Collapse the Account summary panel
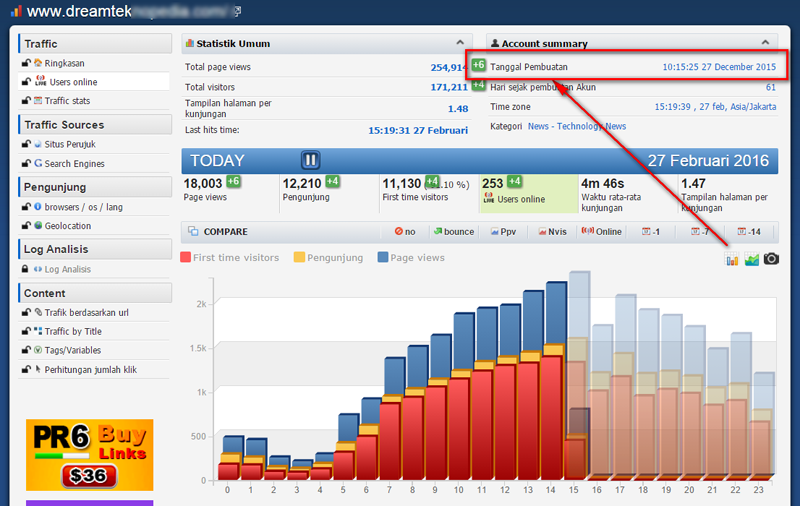The height and width of the screenshot is (506, 800). tap(765, 43)
